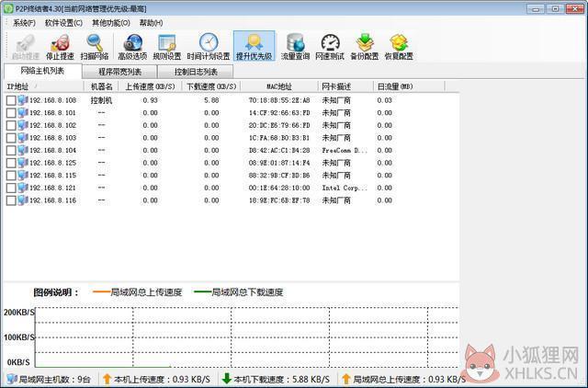Image resolution: width=588 pixels, height=388 pixels.
Task: Check the box for 192.168.8.115
Action: tap(11, 176)
